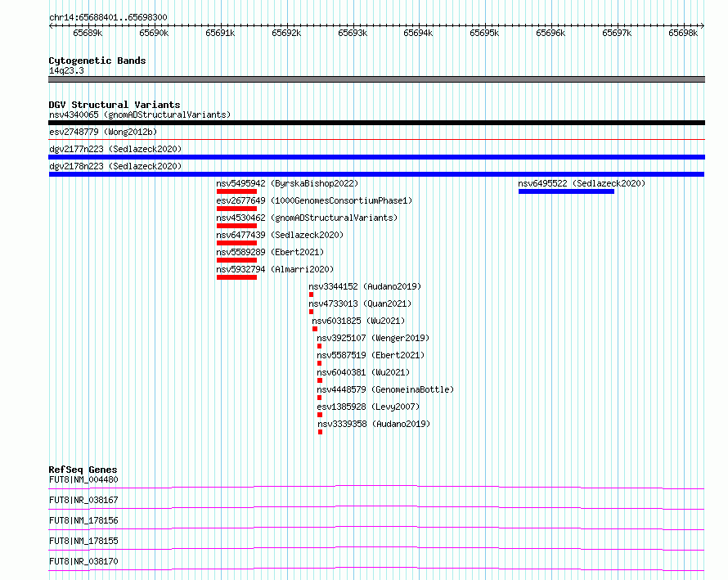Image resolution: width=728 pixels, height=580 pixels.
Task: Open the nsv5495942 (ByrskaBishop2022) label
Action: (287, 183)
